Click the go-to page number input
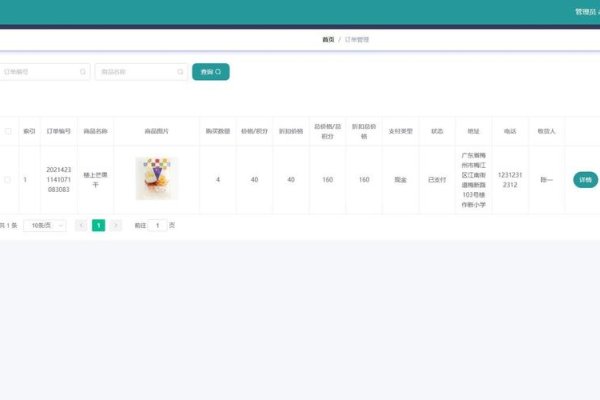 coord(157,225)
